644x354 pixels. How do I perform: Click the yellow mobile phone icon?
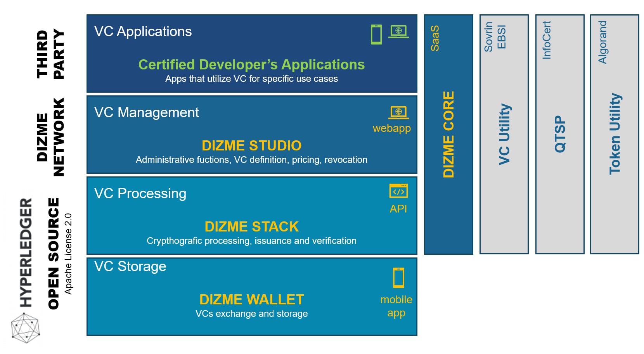click(398, 278)
